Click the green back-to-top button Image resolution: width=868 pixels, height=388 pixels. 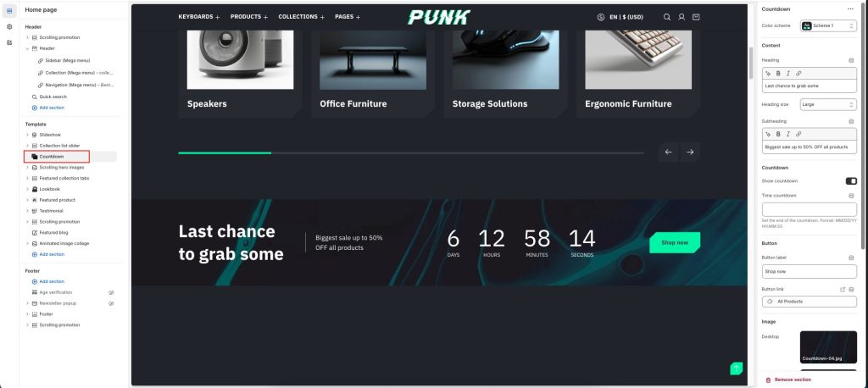[737, 369]
